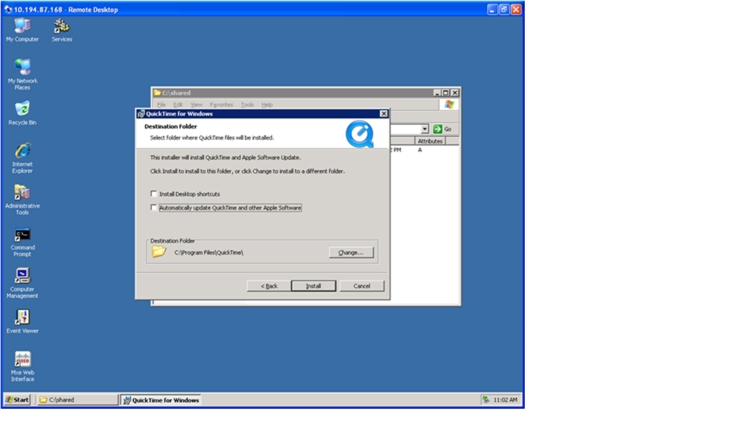Viewport: 749px width, 432px height.
Task: Open the Edit menu in the C:\shared window
Action: (178, 105)
